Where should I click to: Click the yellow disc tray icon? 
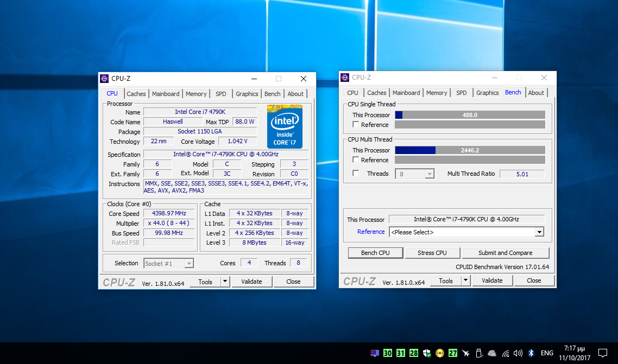tap(440, 353)
